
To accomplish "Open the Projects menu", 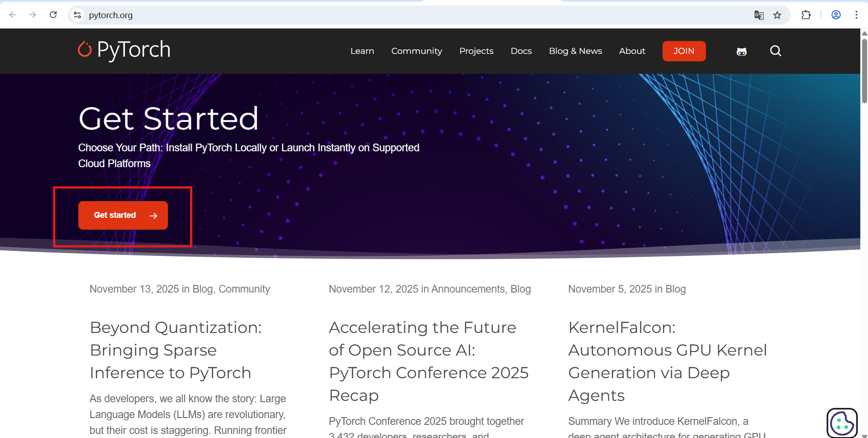I will (476, 51).
